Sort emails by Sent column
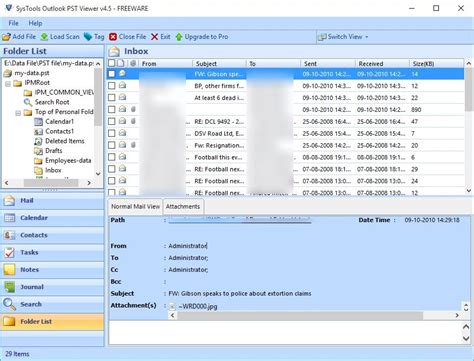The height and width of the screenshot is (361, 474). (328, 63)
